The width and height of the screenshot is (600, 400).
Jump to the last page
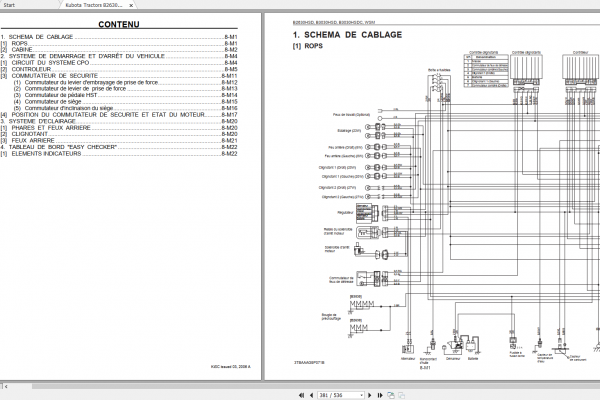coord(380,395)
